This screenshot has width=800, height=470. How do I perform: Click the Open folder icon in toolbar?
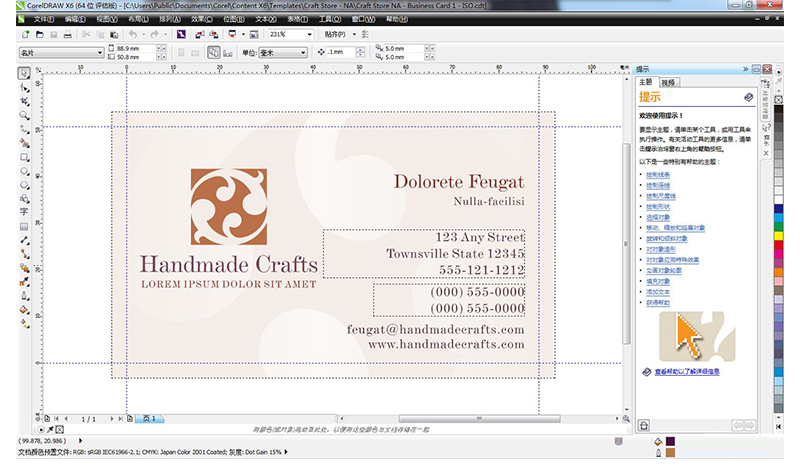click(x=39, y=34)
